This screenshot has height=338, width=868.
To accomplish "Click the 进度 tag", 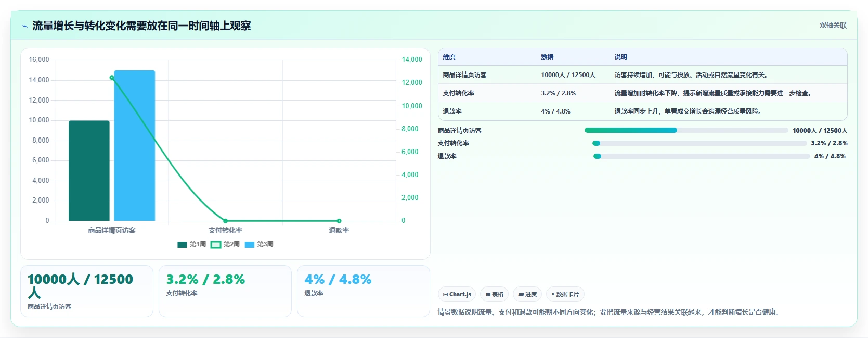I will (x=527, y=294).
